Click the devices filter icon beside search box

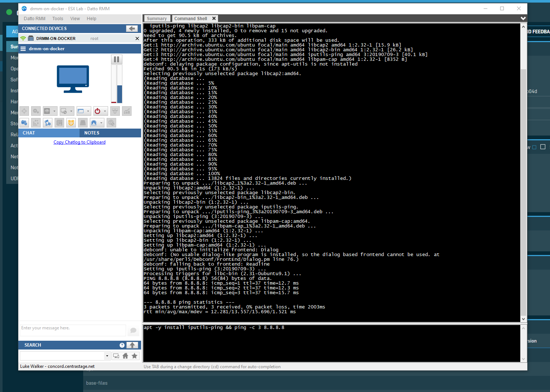116,356
